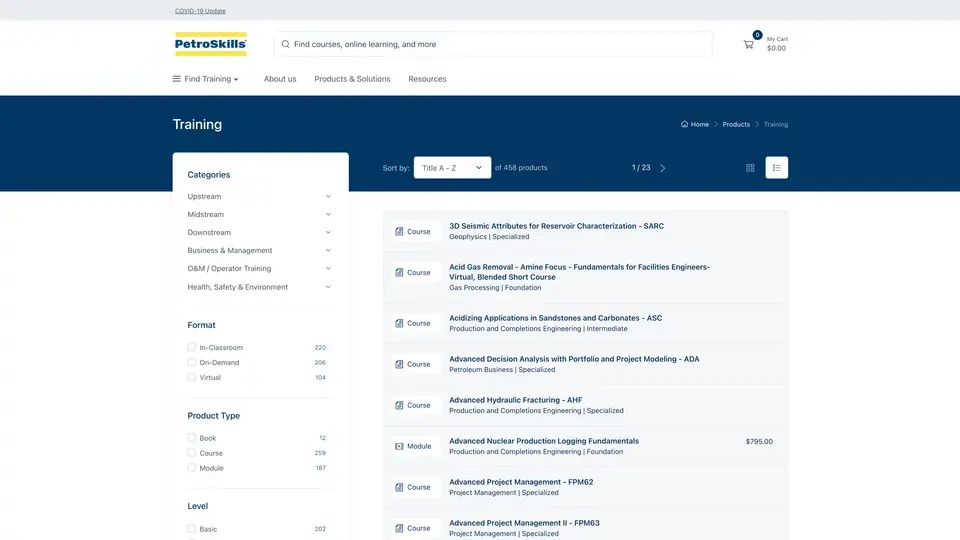
Task: Open Advanced Project Management II - FPM63
Action: click(524, 523)
